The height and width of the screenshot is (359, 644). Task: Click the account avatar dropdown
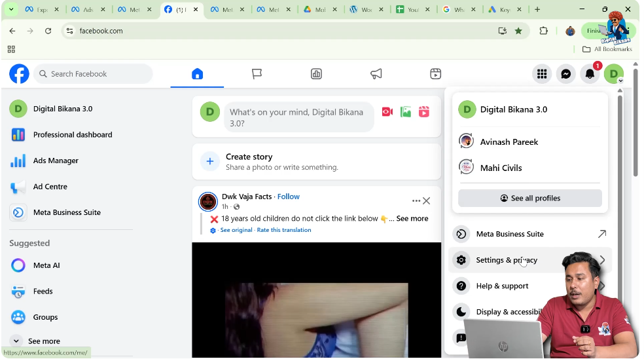614,74
